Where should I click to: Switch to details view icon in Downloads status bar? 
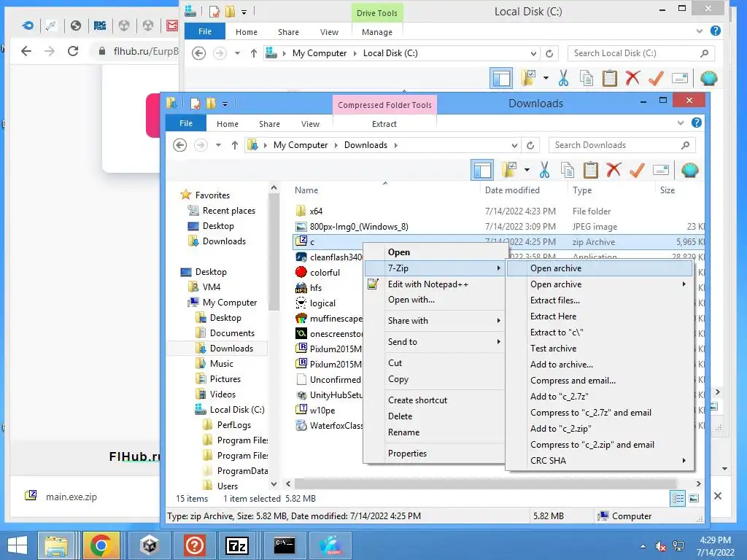678,499
